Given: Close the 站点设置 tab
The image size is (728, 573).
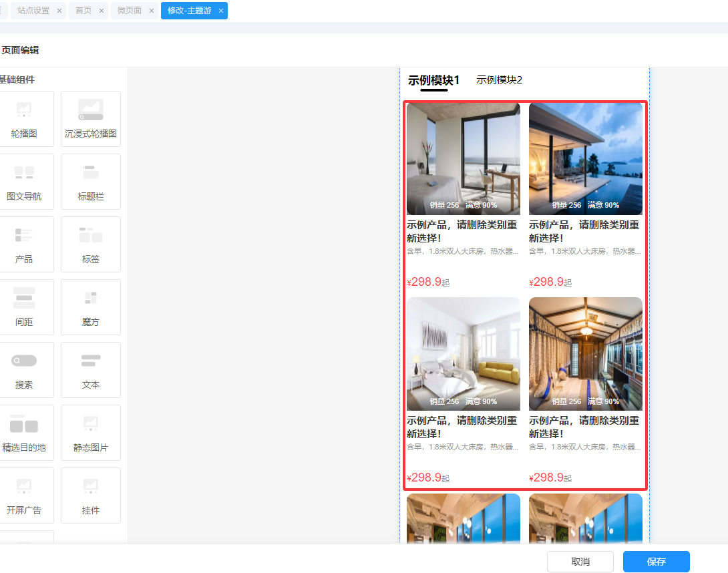Looking at the screenshot, I should click(x=59, y=11).
